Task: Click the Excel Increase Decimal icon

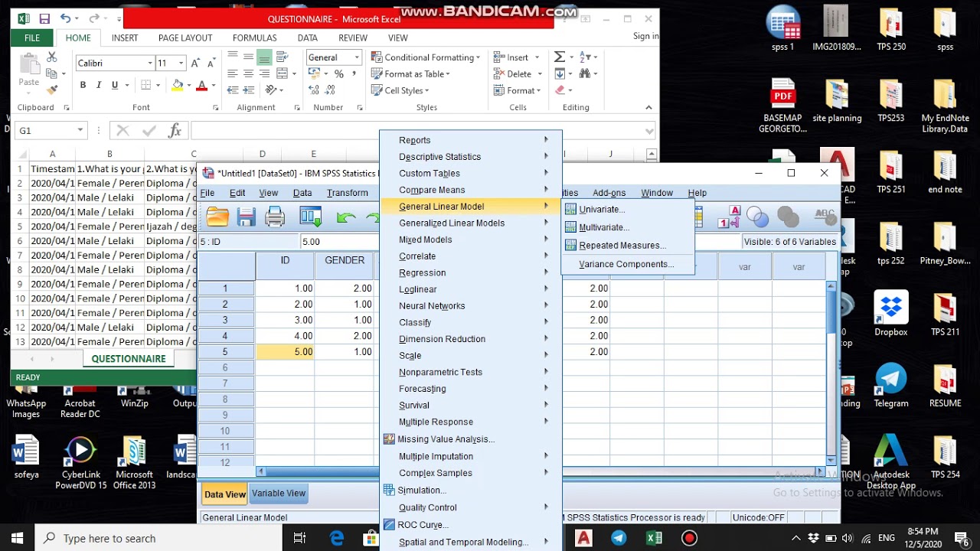Action: [x=314, y=90]
